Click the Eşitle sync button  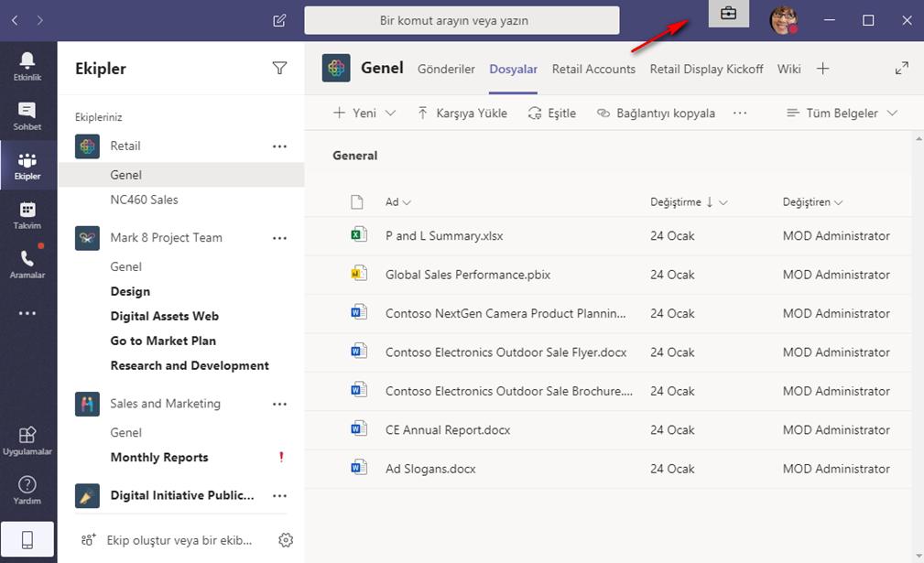tap(552, 114)
